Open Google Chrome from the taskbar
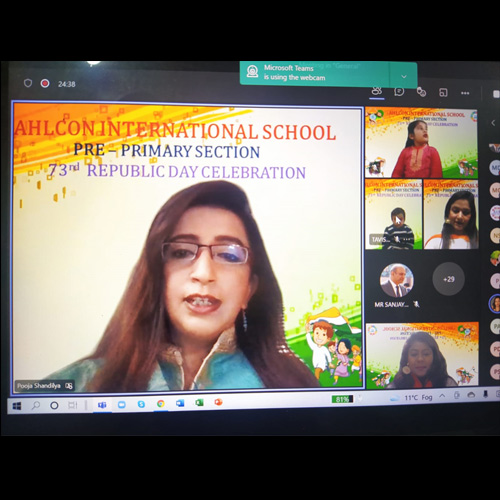The height and width of the screenshot is (500, 500). (x=161, y=404)
